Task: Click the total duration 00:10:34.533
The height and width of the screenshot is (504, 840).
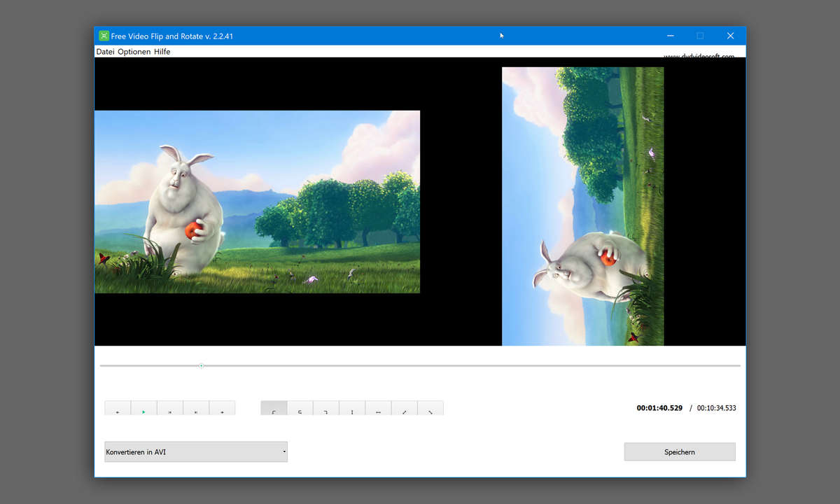Action: pos(717,408)
